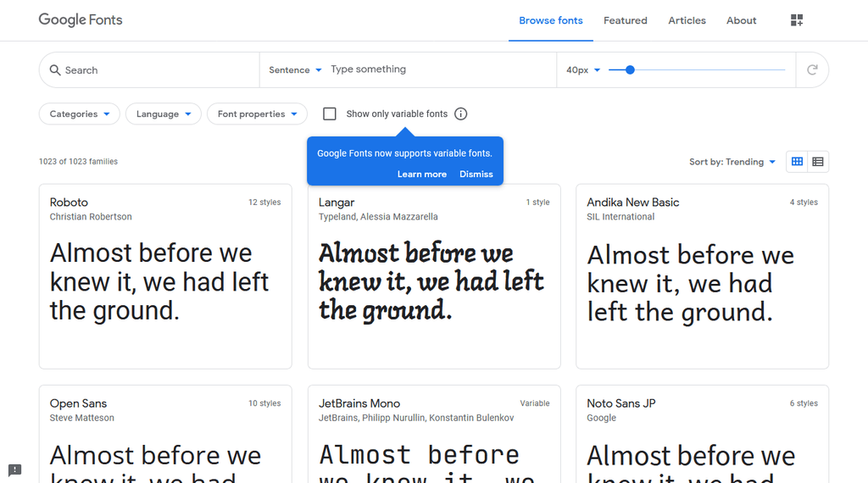Image resolution: width=868 pixels, height=483 pixels.
Task: Open the selected families grid icon
Action: (x=797, y=20)
